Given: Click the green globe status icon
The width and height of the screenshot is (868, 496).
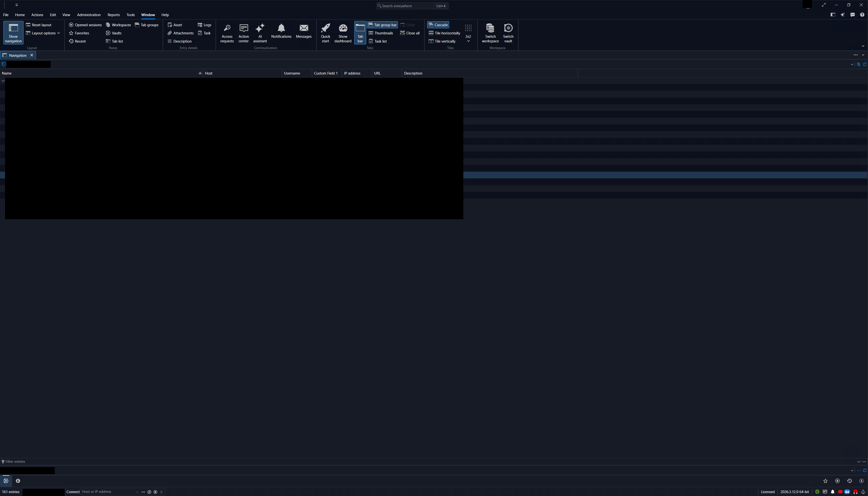Looking at the screenshot, I should [817, 492].
